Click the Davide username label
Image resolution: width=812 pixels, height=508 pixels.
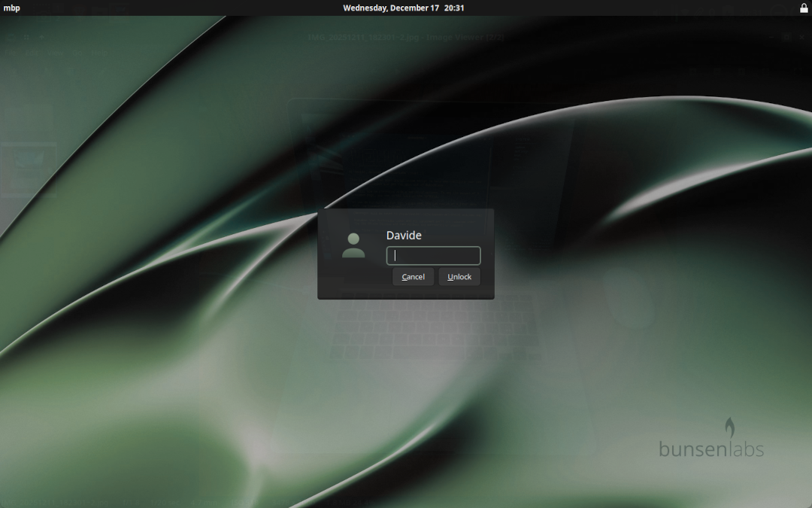(x=404, y=236)
